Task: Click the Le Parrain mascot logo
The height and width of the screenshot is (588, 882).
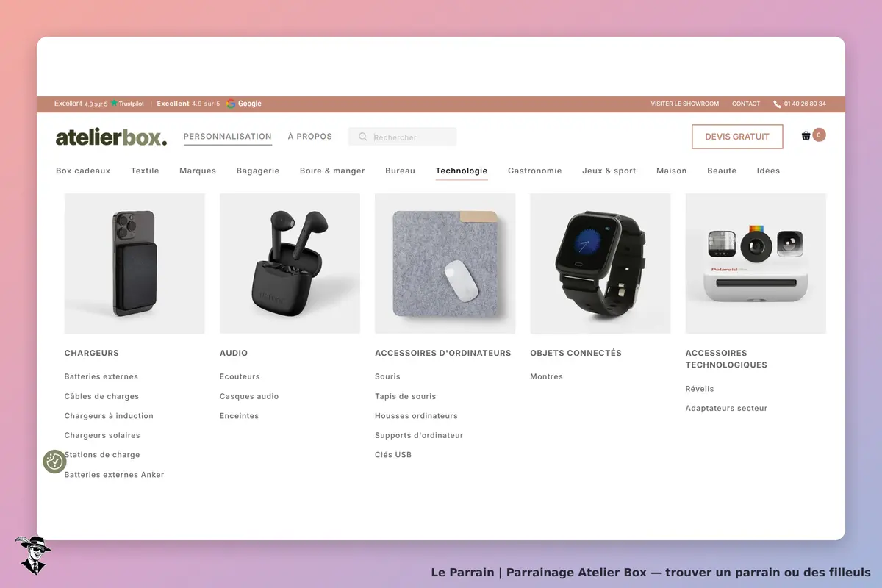Action: coord(33,555)
